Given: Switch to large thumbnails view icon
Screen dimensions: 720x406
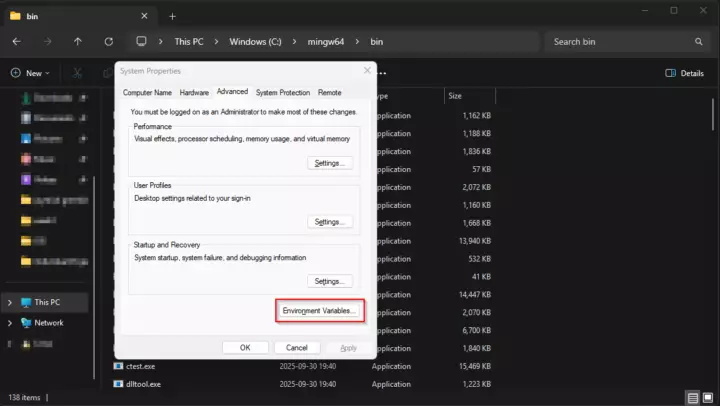Looking at the screenshot, I should pyautogui.click(x=707, y=397).
